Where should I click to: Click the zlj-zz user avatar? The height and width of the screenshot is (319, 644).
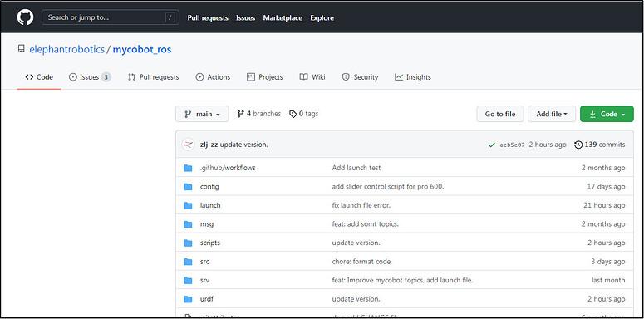point(188,145)
